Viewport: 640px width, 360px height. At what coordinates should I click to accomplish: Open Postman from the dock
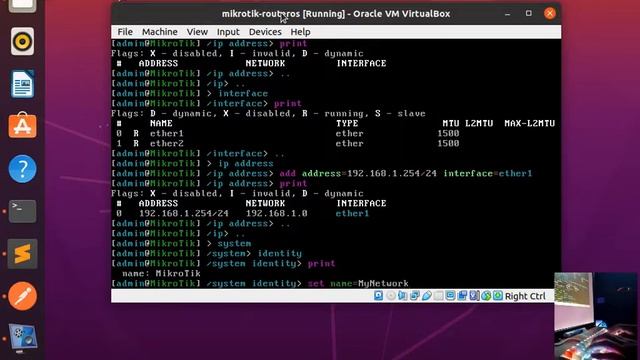pyautogui.click(x=22, y=296)
